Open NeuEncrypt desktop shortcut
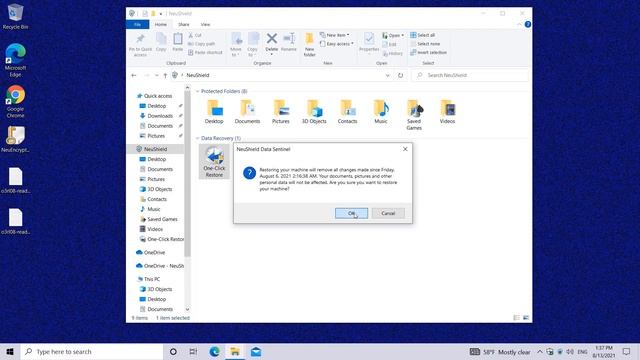The width and height of the screenshot is (640, 360). (15, 139)
